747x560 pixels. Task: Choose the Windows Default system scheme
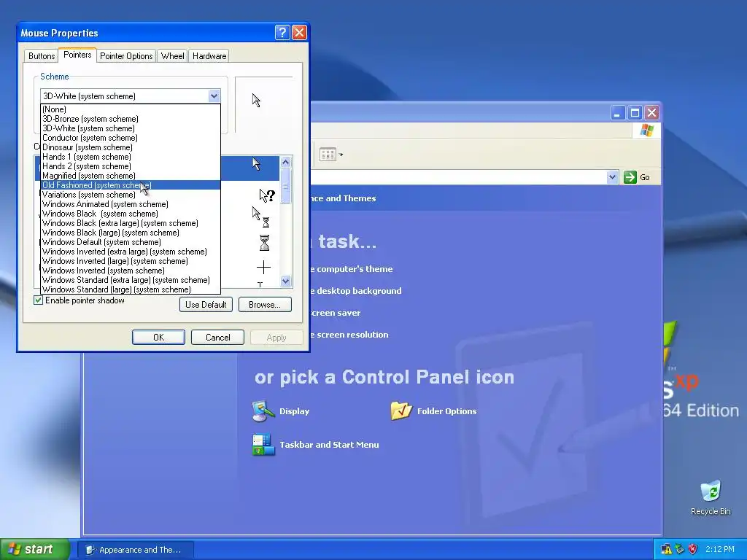[130, 242]
